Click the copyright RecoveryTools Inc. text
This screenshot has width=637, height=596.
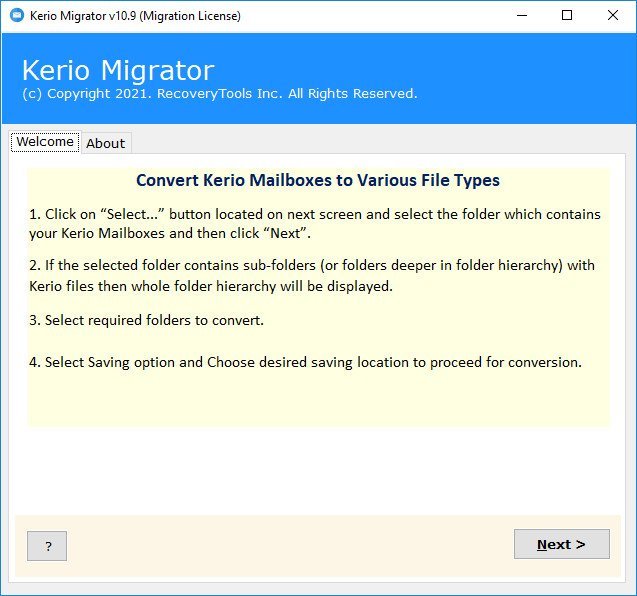coord(220,93)
